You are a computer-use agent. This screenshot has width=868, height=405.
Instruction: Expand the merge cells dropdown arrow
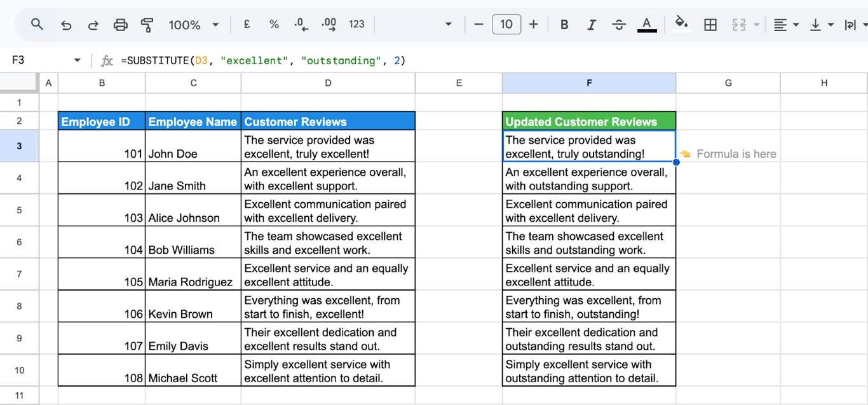point(756,25)
